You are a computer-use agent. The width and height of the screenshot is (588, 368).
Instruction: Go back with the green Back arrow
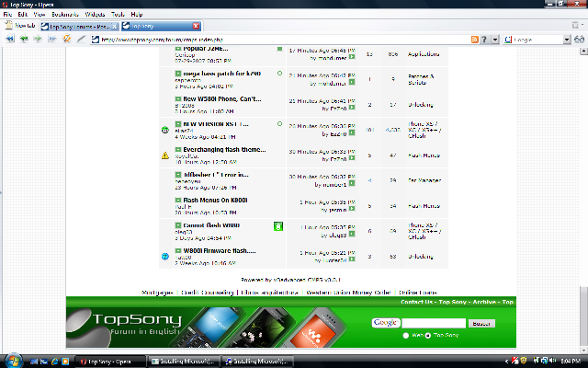[x=24, y=39]
